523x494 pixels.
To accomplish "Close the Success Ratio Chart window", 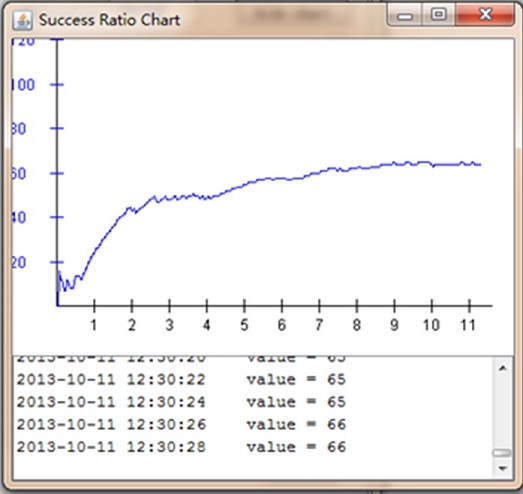I will (484, 15).
